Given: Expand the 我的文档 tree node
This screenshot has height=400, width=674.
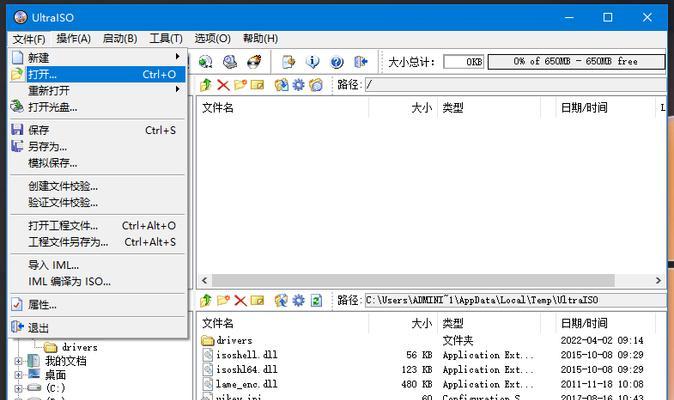Looking at the screenshot, I should point(18,361).
